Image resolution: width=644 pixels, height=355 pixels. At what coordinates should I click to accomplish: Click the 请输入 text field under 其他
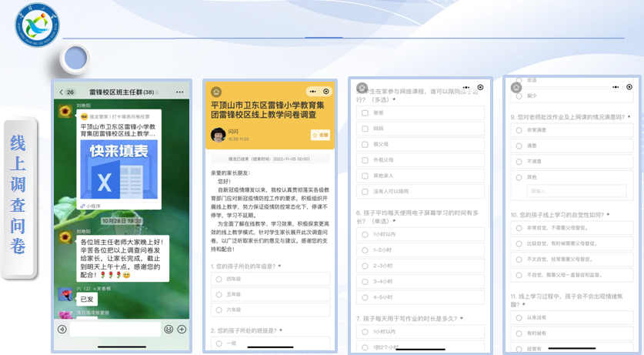576,191
